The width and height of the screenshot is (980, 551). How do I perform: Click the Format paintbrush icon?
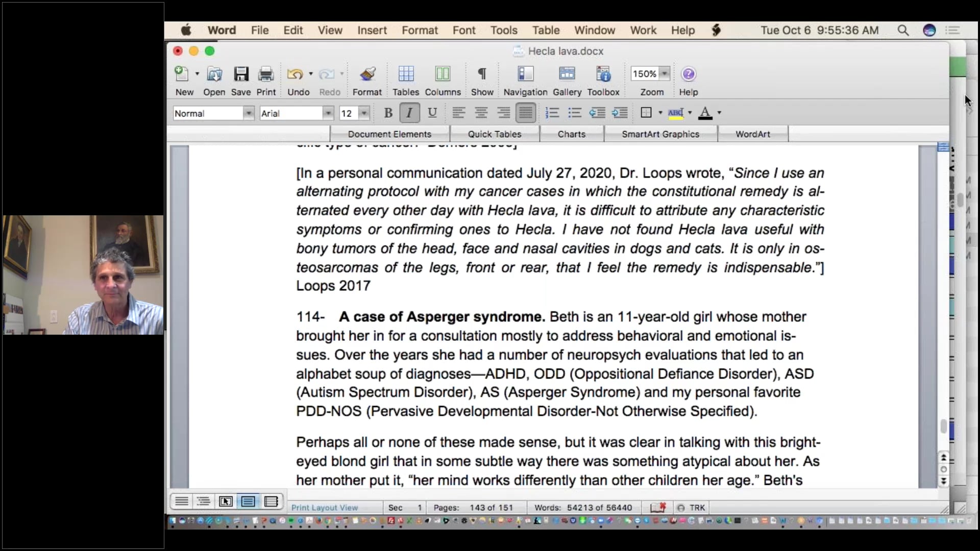pyautogui.click(x=367, y=74)
